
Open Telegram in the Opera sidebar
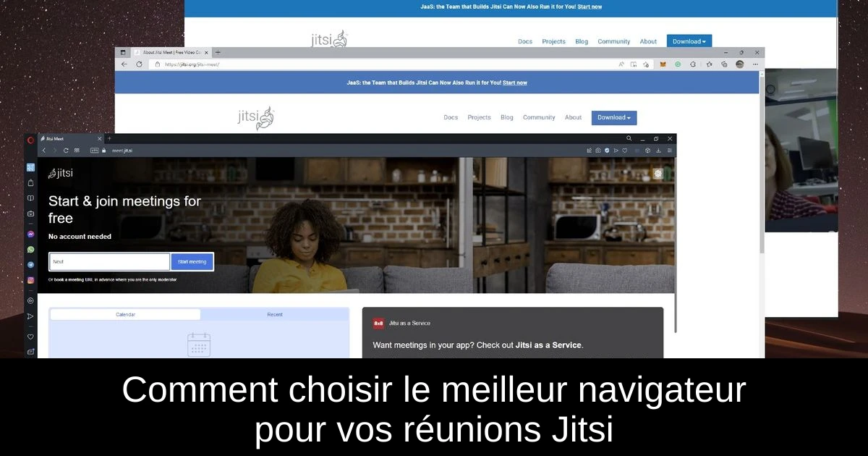(30, 265)
